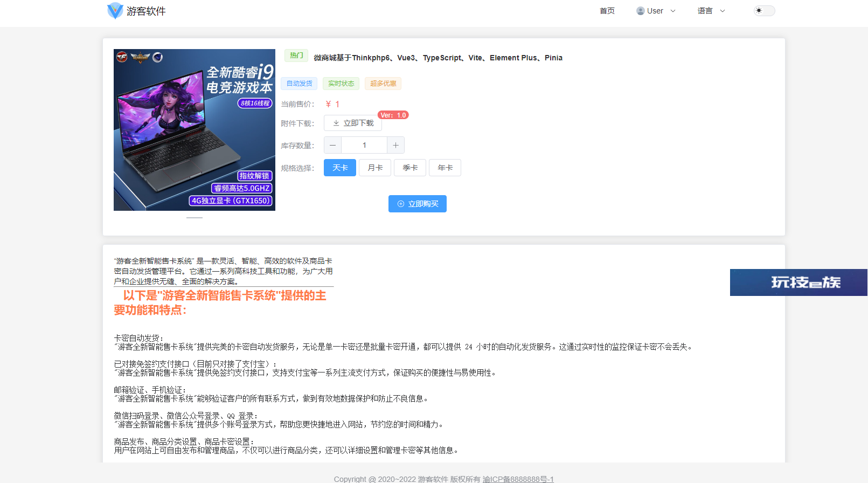Expand the User dropdown arrow

coord(673,11)
